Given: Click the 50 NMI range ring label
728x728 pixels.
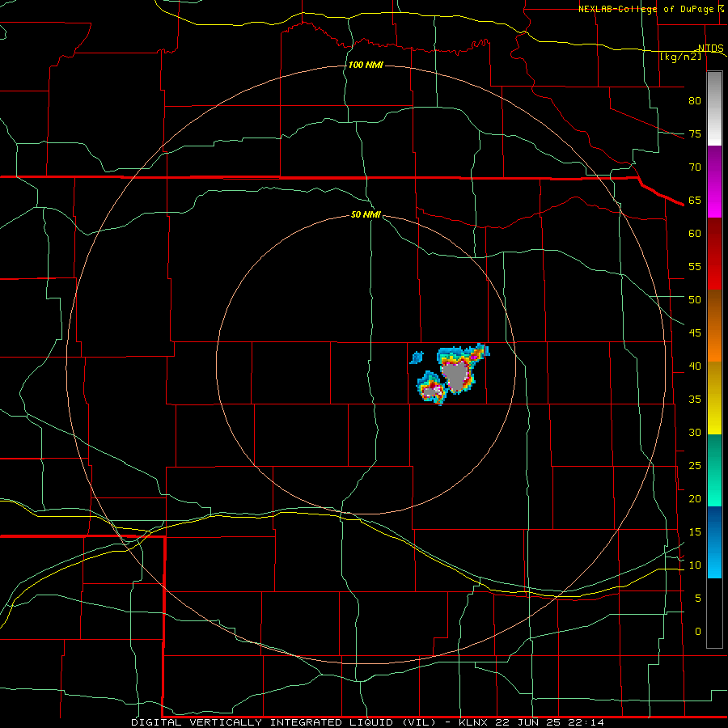Looking at the screenshot, I should (x=366, y=214).
